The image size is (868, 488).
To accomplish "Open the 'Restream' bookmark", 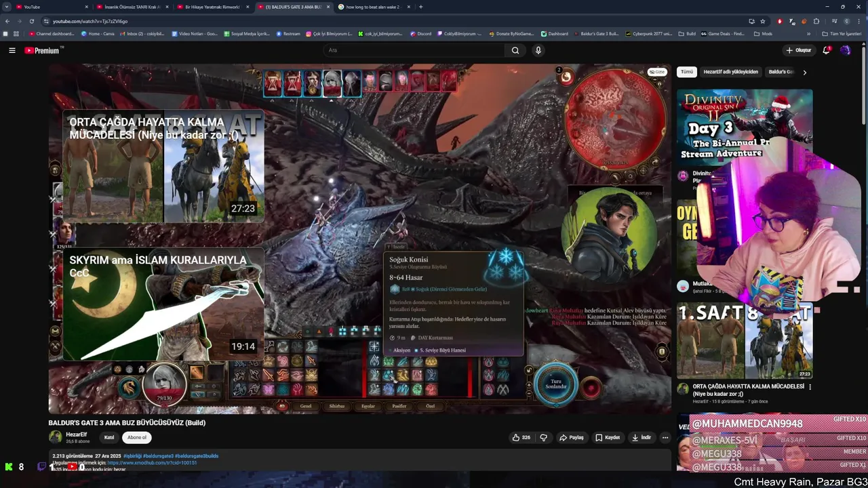I will (x=288, y=33).
